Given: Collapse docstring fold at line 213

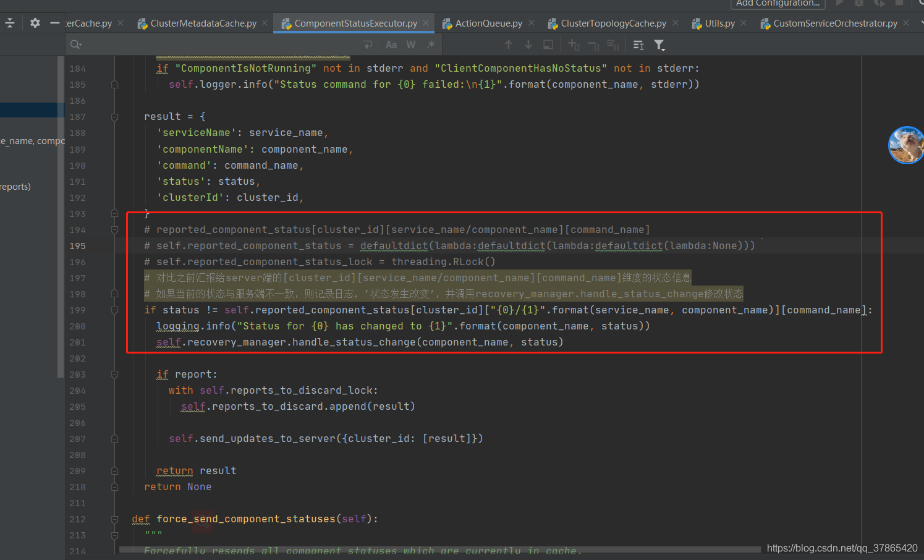Looking at the screenshot, I should point(114,535).
